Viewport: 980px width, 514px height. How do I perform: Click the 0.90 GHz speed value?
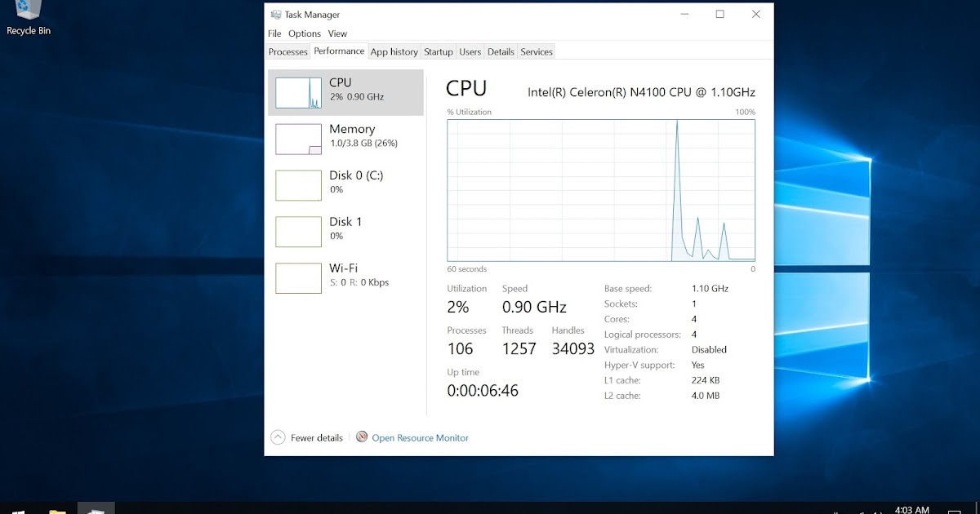534,308
